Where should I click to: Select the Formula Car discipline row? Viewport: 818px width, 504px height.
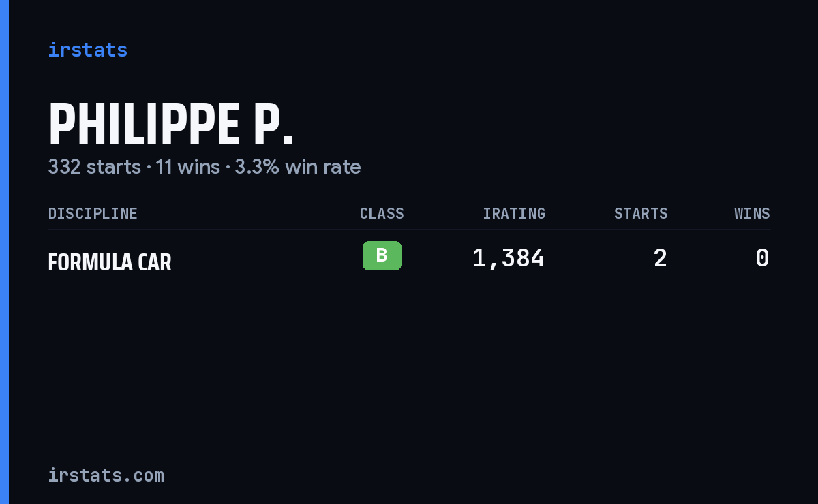click(x=409, y=259)
